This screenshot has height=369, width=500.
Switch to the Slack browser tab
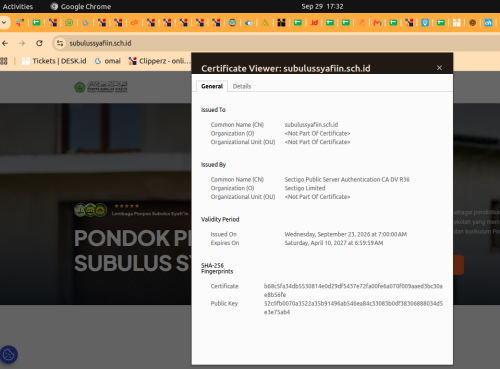point(20,23)
